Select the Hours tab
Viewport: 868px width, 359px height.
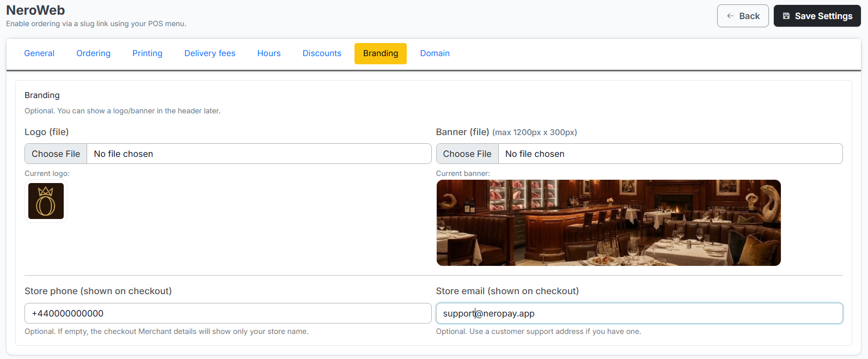click(269, 53)
